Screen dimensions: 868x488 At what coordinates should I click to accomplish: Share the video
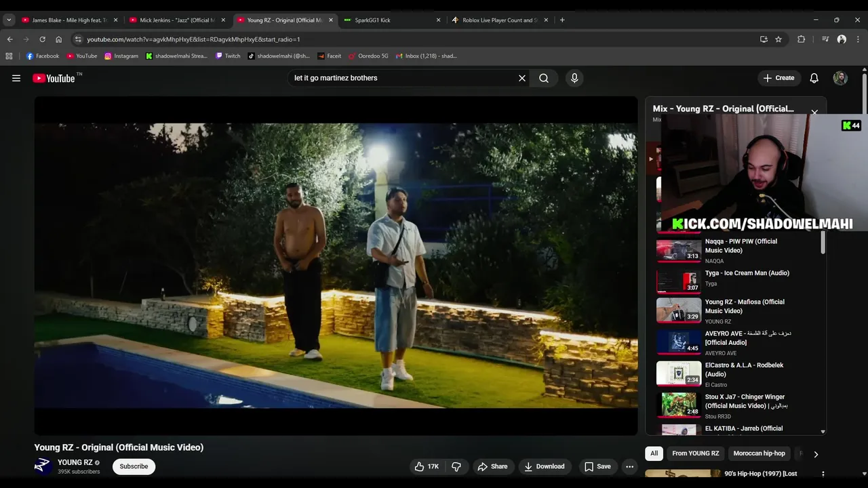coord(492,466)
